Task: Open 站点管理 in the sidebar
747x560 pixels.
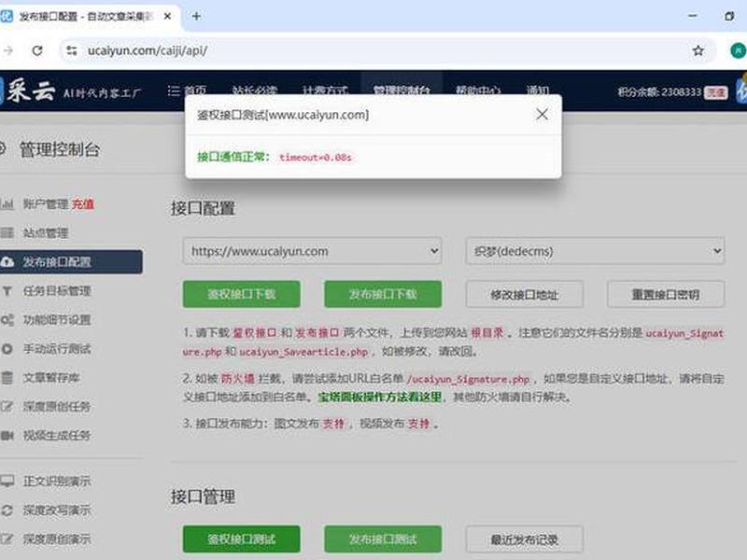Action: pyautogui.click(x=46, y=232)
